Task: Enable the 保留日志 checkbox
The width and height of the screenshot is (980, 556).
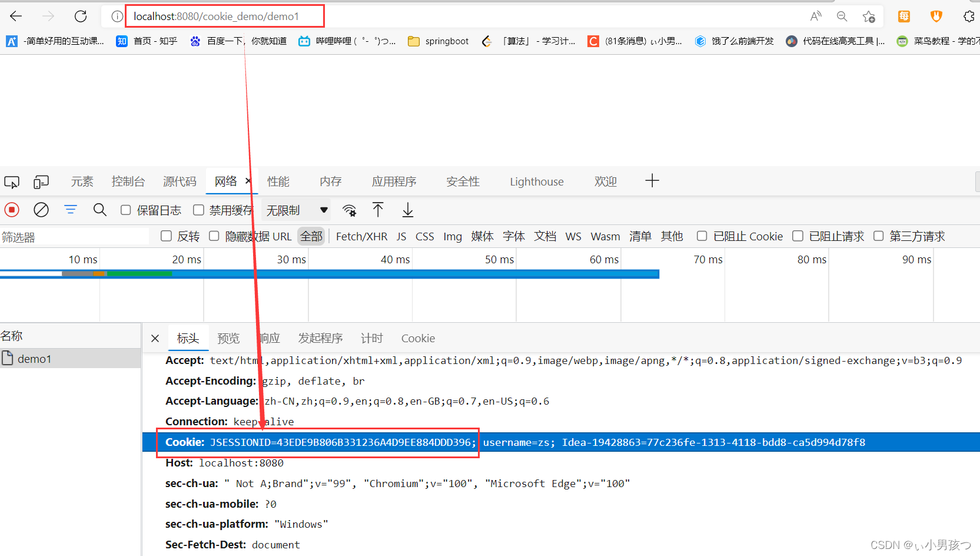Action: pos(125,210)
